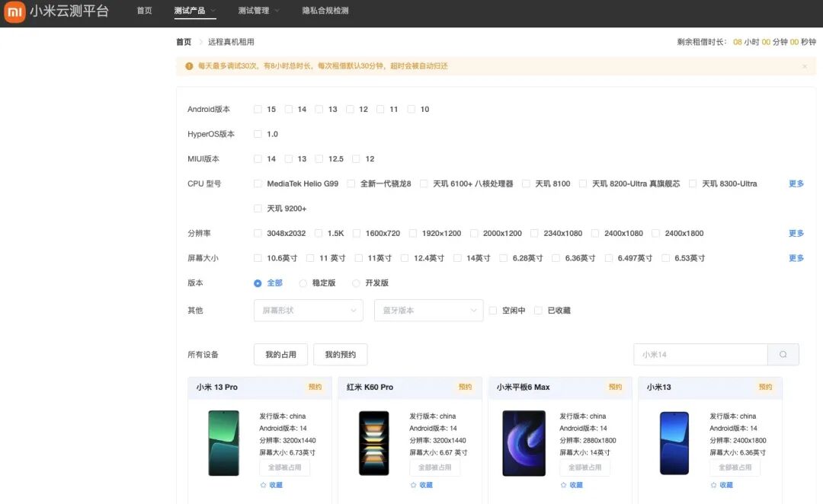This screenshot has height=504, width=823.
Task: Dismiss the orange notice with close icon
Action: pos(805,66)
